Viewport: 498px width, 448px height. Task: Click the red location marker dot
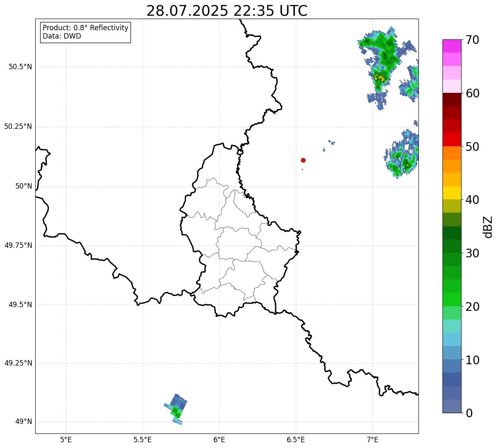[303, 160]
